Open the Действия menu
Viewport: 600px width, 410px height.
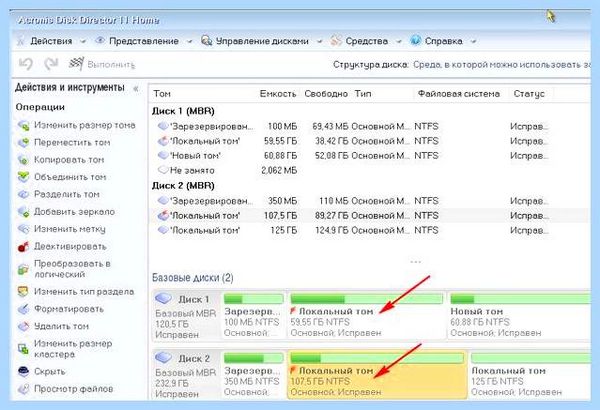(x=51, y=41)
